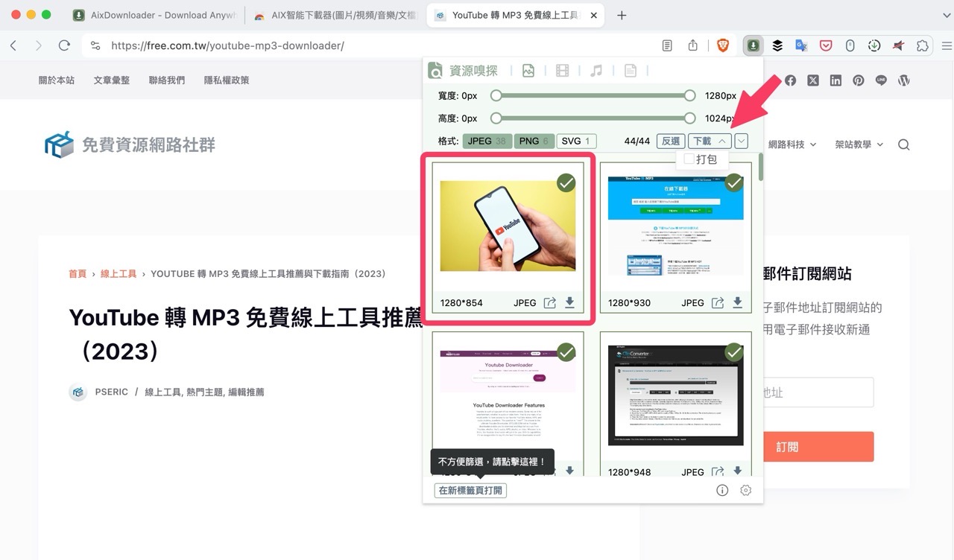Click the width slider maximum handle
Viewport: 954px width, 560px height.
click(689, 95)
